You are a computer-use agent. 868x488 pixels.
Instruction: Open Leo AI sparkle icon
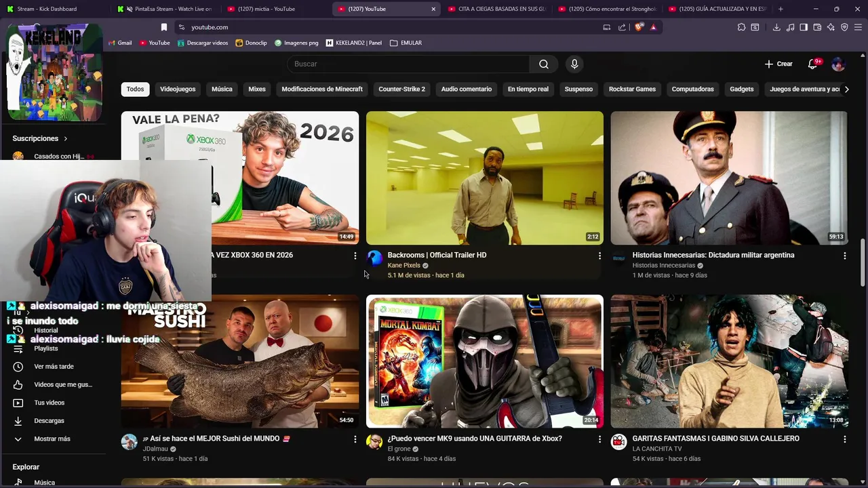pyautogui.click(x=831, y=27)
